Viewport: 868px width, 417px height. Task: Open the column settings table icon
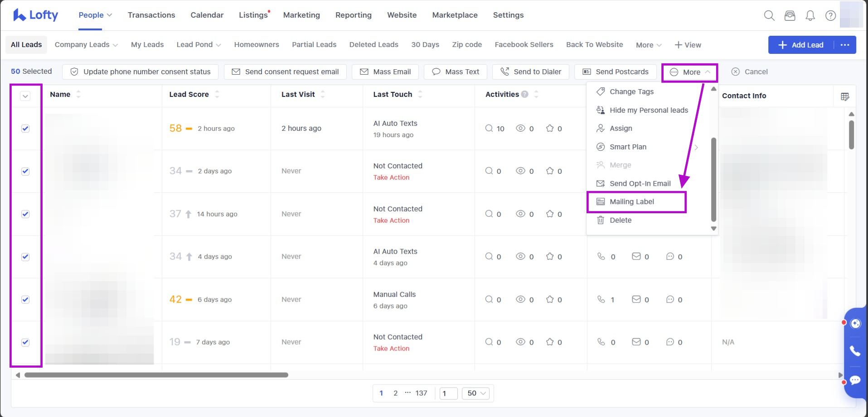coord(845,96)
